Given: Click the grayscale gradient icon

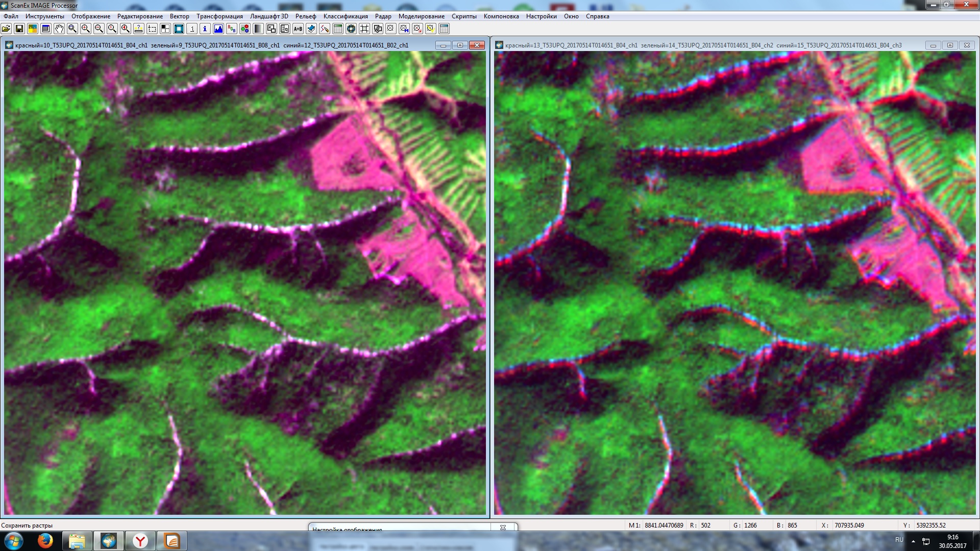Looking at the screenshot, I should [x=258, y=29].
